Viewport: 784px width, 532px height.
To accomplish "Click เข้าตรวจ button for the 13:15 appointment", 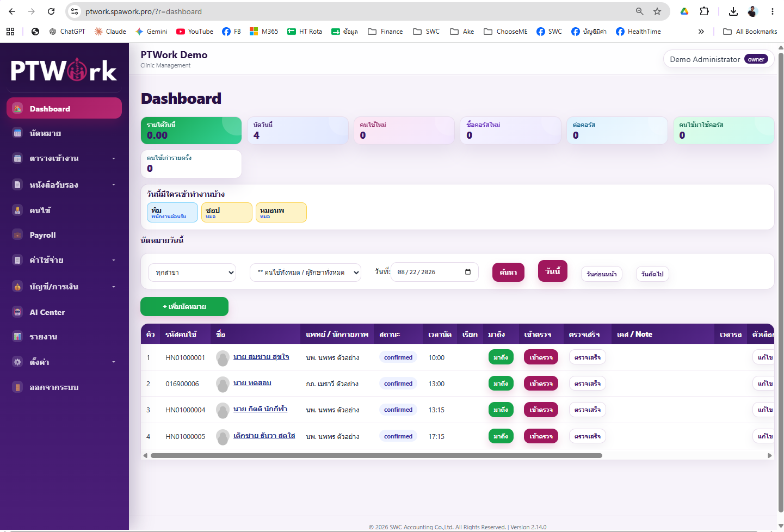I will pyautogui.click(x=541, y=410).
